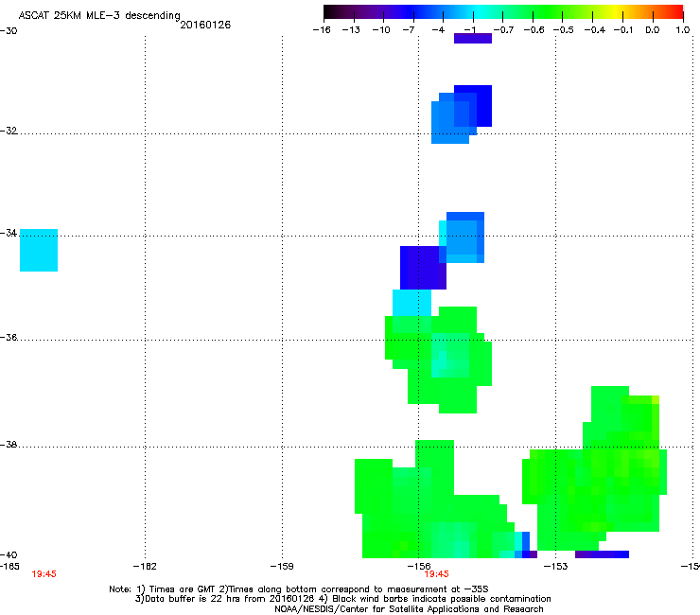Click the 'NOAA/NESDIS/Center for Satellite Applications' credit line
Image resolution: width=700 pixels, height=615 pixels.
point(409,609)
